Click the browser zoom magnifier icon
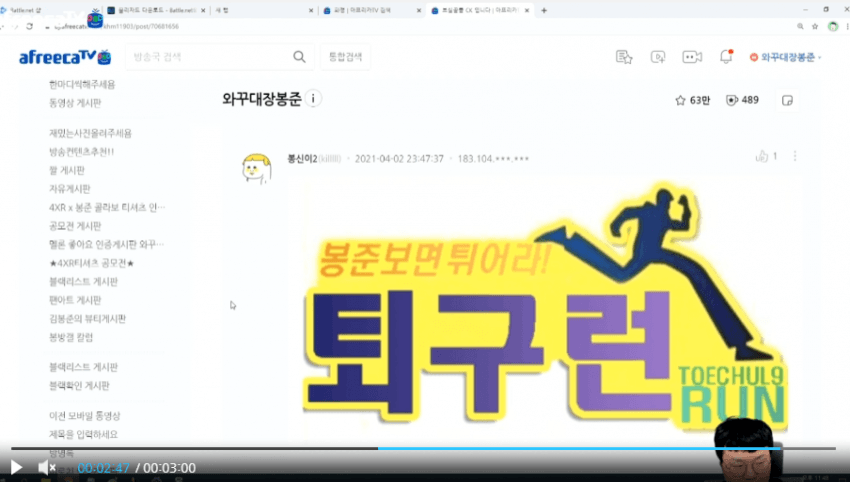 tap(800, 26)
